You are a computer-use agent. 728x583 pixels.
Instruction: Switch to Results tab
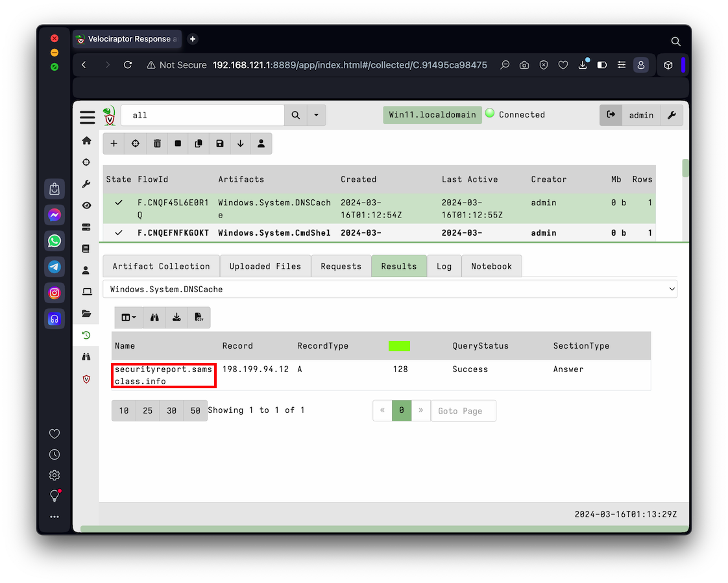point(399,266)
